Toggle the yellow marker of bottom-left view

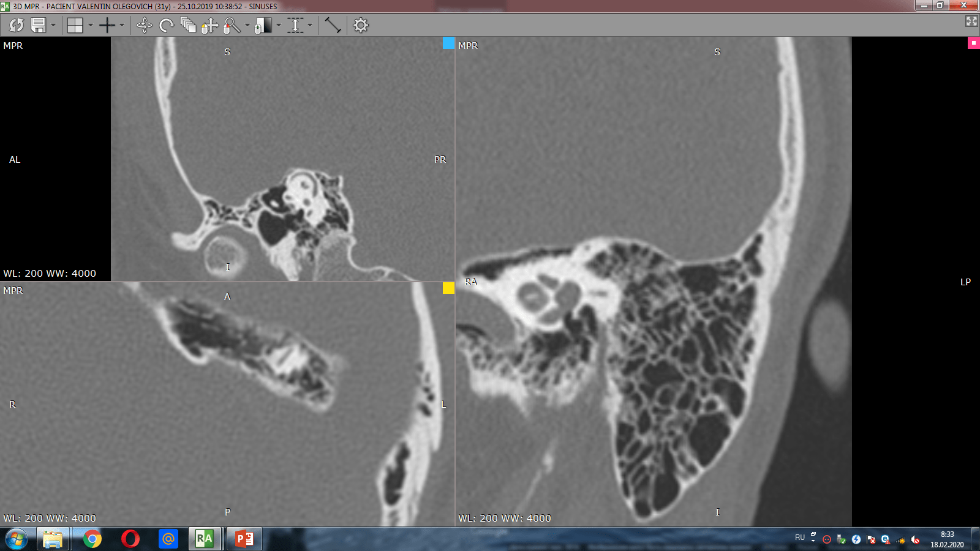pyautogui.click(x=448, y=288)
